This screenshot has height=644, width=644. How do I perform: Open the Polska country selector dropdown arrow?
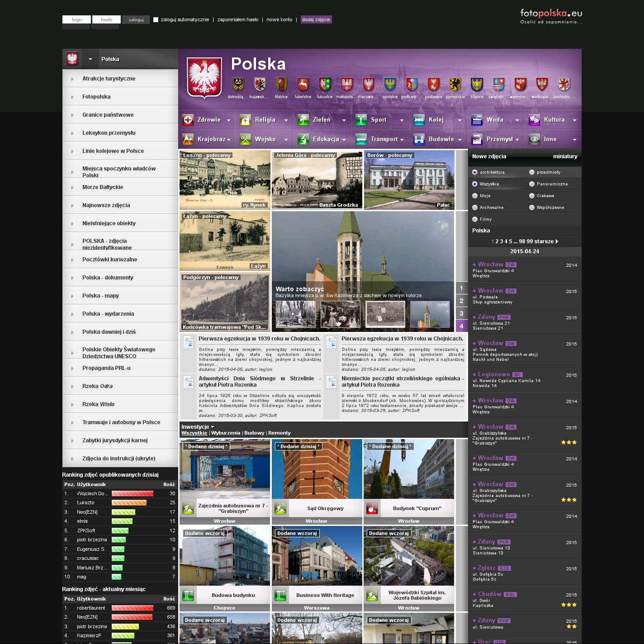coord(90,59)
